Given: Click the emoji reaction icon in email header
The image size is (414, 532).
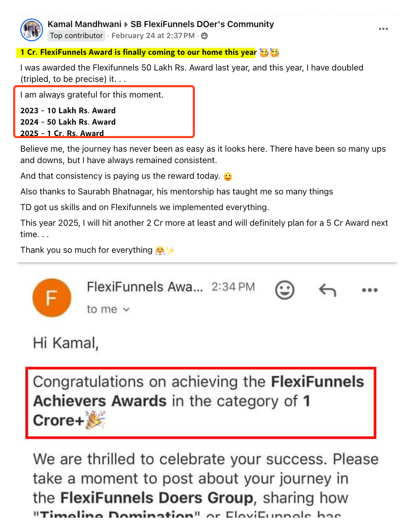Looking at the screenshot, I should [285, 290].
